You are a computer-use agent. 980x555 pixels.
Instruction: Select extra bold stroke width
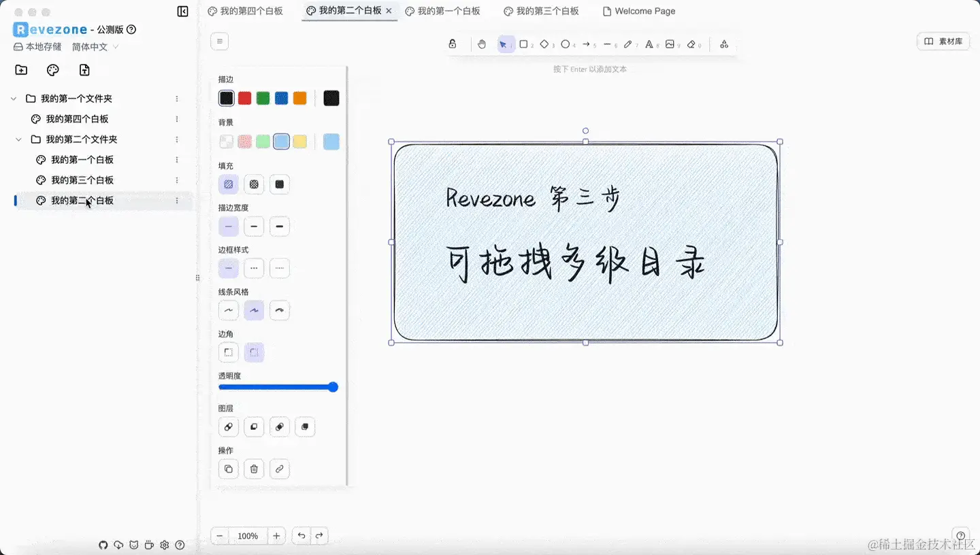[279, 226]
